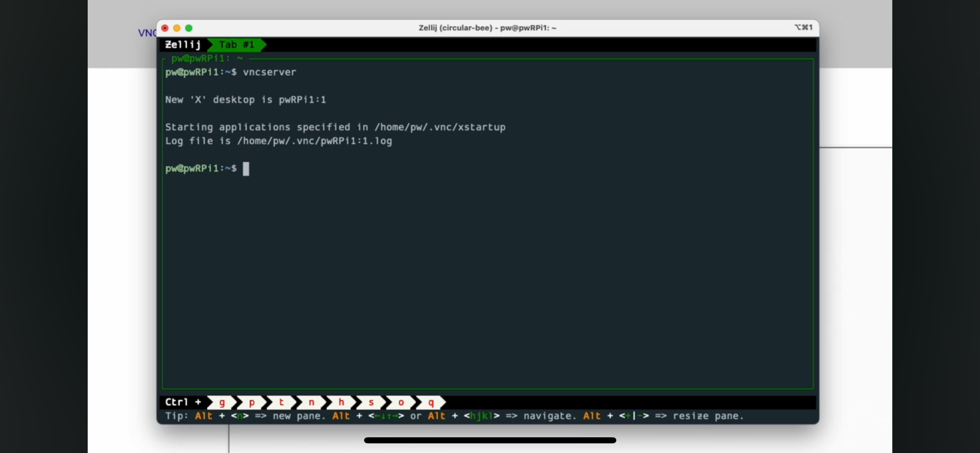The height and width of the screenshot is (453, 980).
Task: Click the red close window button
Action: click(165, 28)
